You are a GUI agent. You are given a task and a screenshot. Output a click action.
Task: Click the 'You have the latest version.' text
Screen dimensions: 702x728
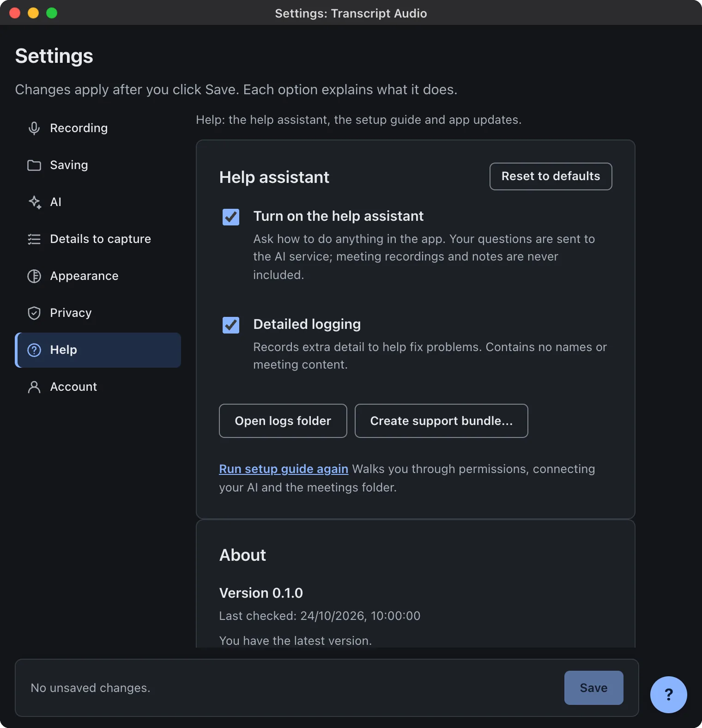click(295, 641)
